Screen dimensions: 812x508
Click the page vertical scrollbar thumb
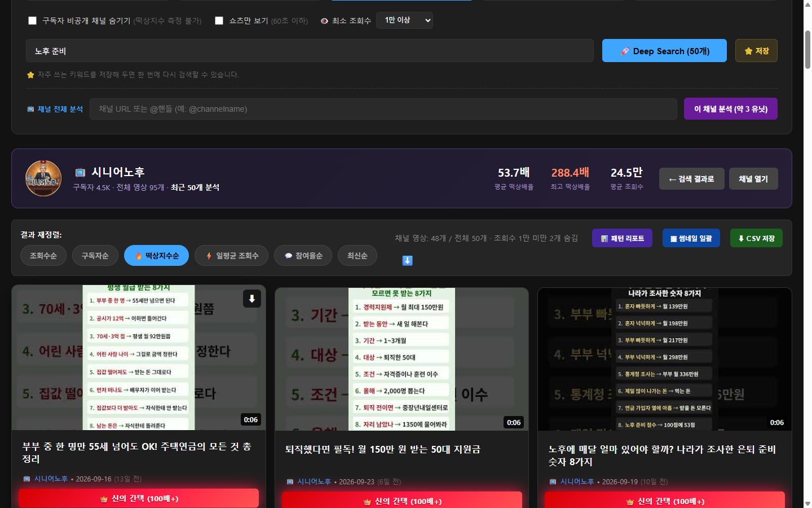tap(807, 50)
